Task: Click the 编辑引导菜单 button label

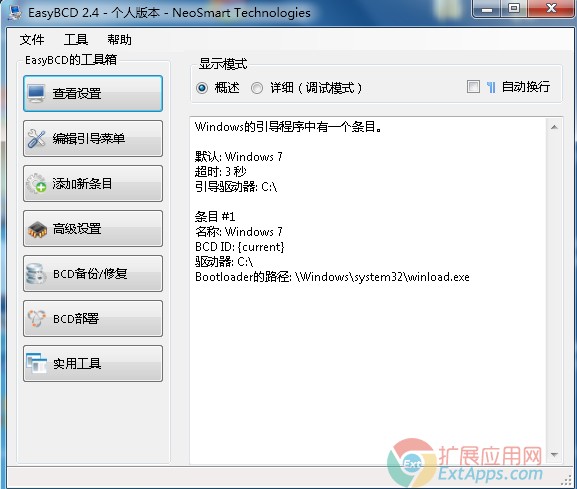Action: (x=89, y=139)
